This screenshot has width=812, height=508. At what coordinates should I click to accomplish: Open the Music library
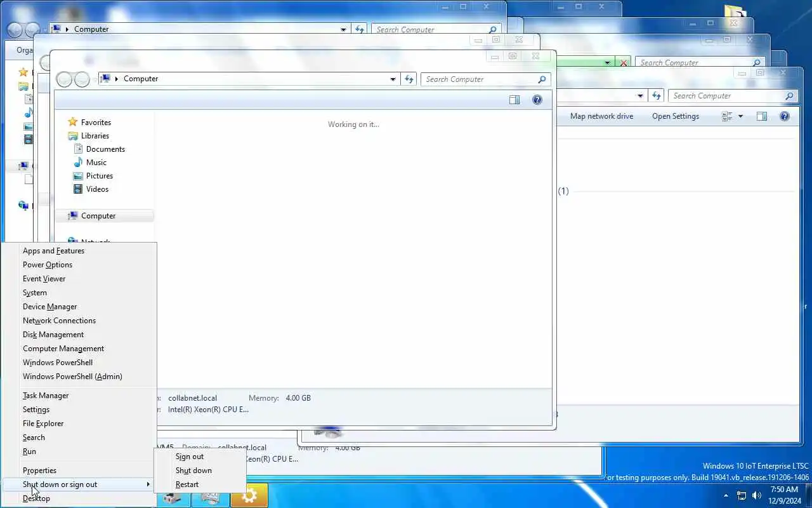[x=96, y=162]
